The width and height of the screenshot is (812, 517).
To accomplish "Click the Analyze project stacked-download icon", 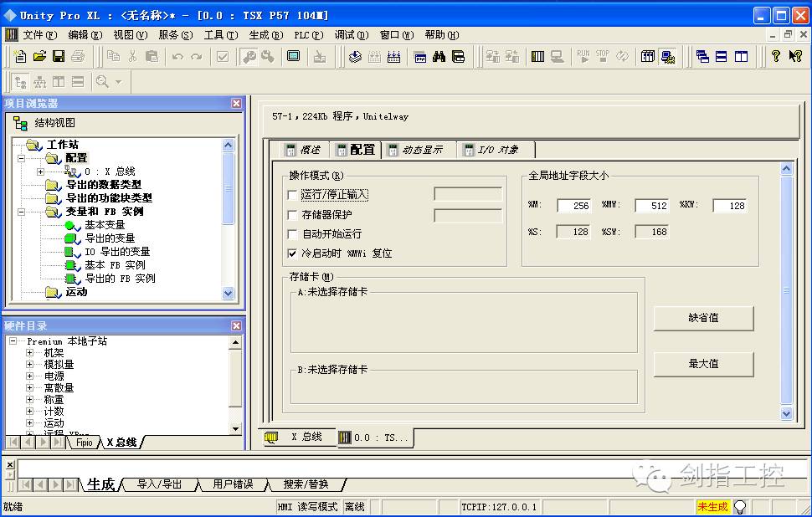I will coord(355,56).
